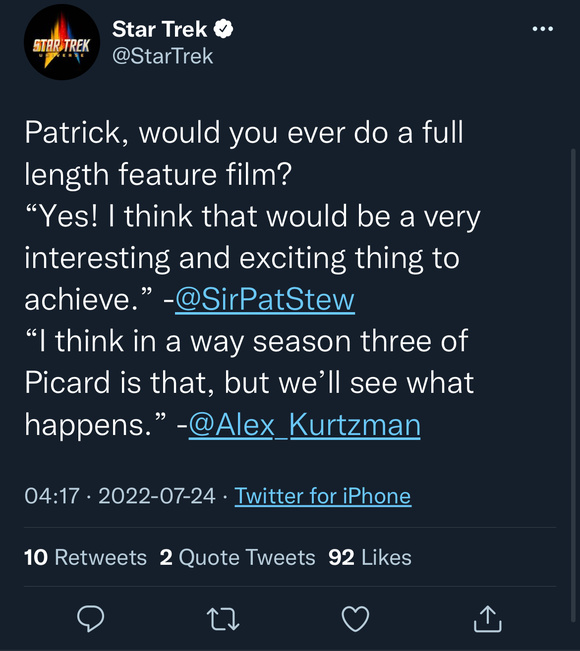The image size is (580, 651).
Task: View the 2 Quote Tweets list
Action: tap(237, 557)
